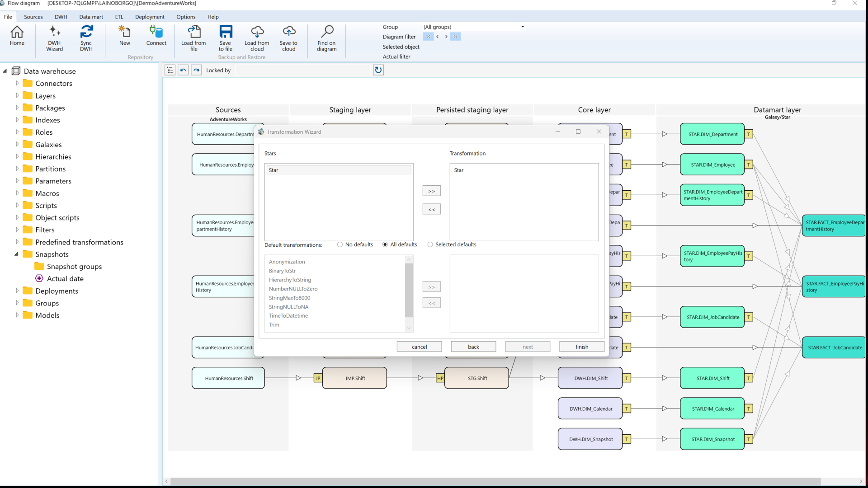Image resolution: width=868 pixels, height=488 pixels.
Task: Open the Home ribbon icon
Action: click(x=17, y=36)
